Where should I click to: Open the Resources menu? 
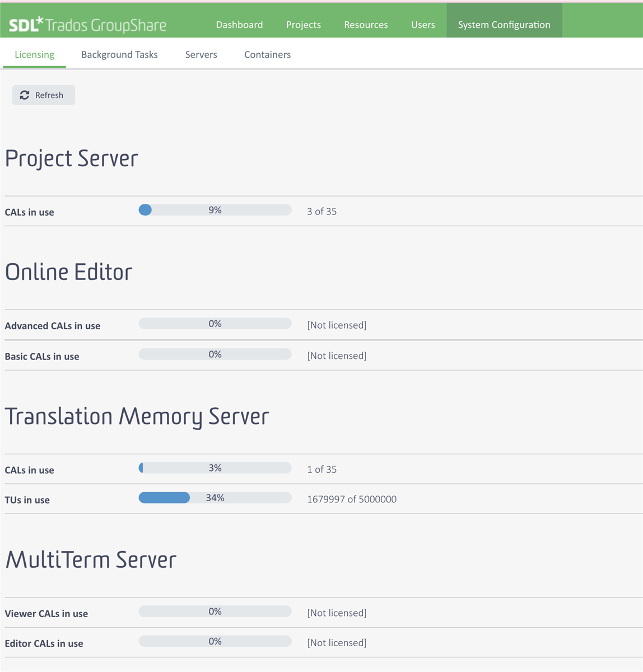click(366, 25)
